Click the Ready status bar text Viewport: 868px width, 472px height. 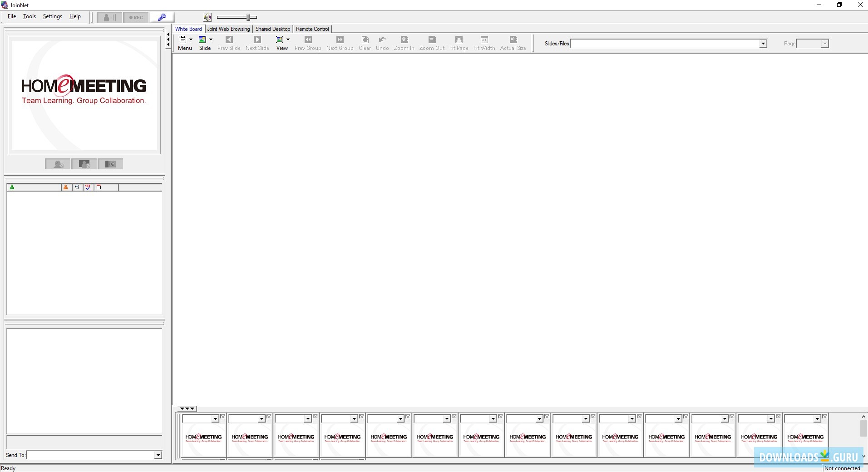[9, 468]
